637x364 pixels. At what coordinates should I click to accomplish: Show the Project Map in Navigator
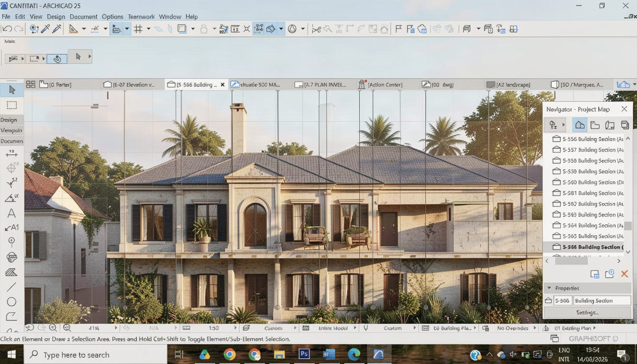coord(580,125)
